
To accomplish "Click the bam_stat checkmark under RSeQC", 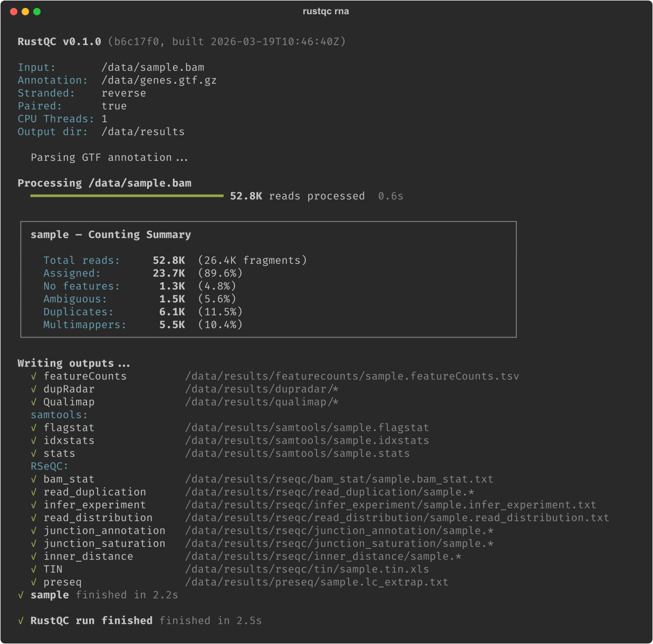I will tap(33, 479).
